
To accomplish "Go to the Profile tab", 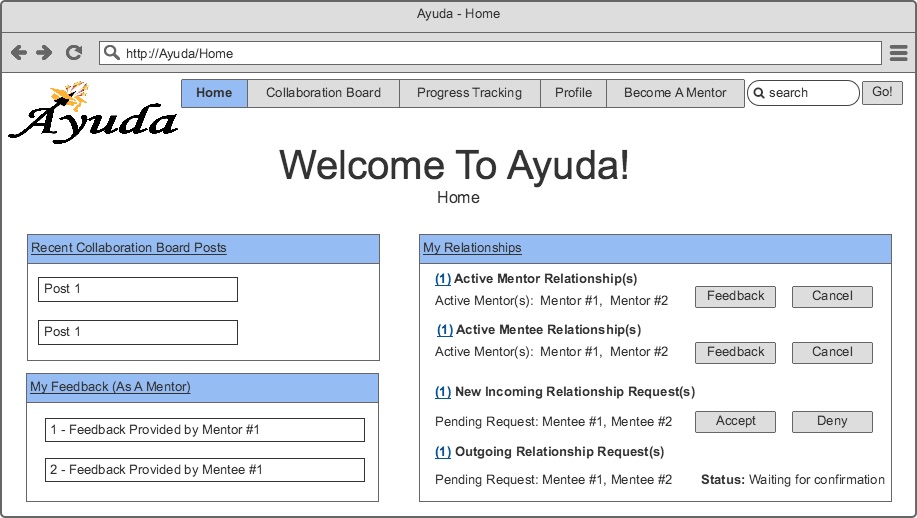I will coord(573,93).
